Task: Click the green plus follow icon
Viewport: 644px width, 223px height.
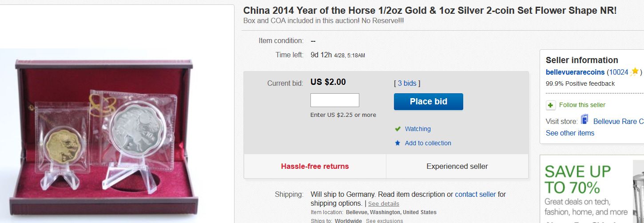Action: [x=551, y=105]
